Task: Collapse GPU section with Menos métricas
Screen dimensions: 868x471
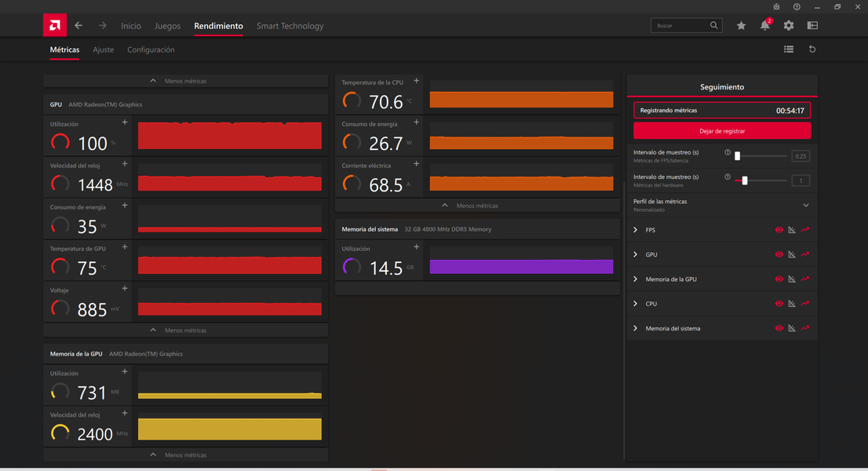Action: (185, 330)
